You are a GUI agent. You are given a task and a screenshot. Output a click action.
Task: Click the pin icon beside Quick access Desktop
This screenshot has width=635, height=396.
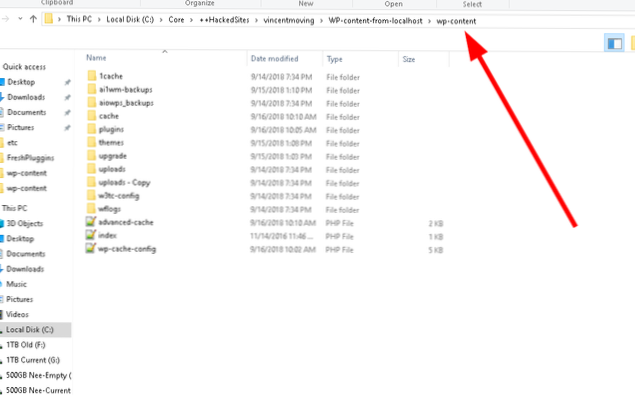point(67,82)
